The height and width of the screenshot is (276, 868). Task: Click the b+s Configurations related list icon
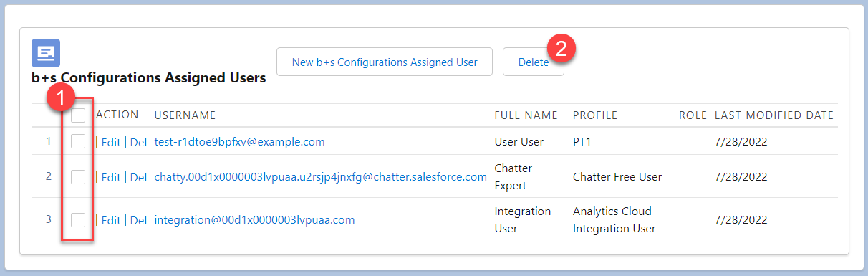pos(46,53)
